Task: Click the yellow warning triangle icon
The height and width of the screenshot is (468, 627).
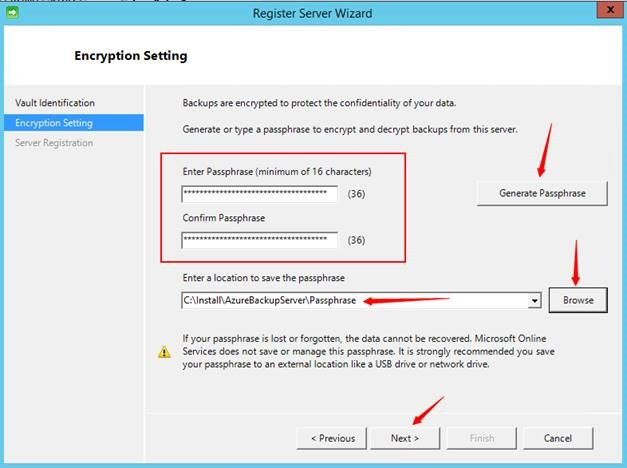Action: [x=164, y=352]
